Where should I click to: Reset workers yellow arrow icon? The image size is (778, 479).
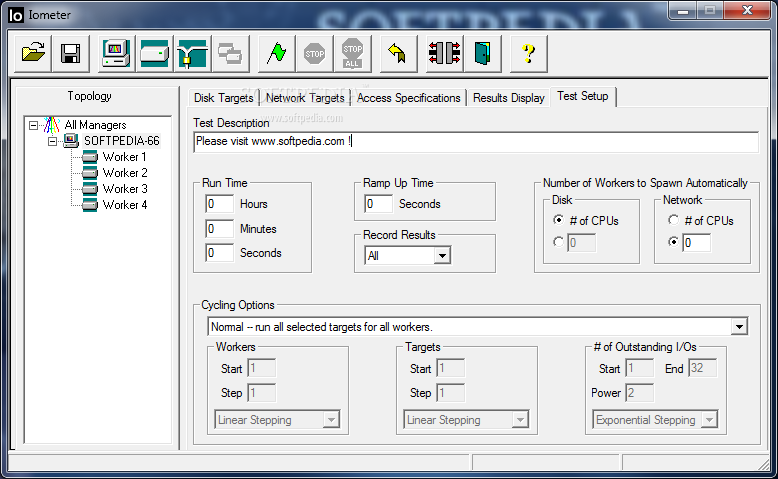coord(398,53)
